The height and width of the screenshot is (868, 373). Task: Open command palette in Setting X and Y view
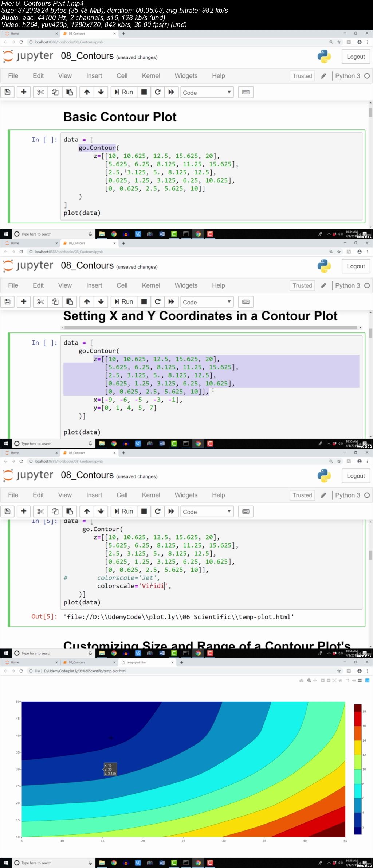pyautogui.click(x=246, y=302)
